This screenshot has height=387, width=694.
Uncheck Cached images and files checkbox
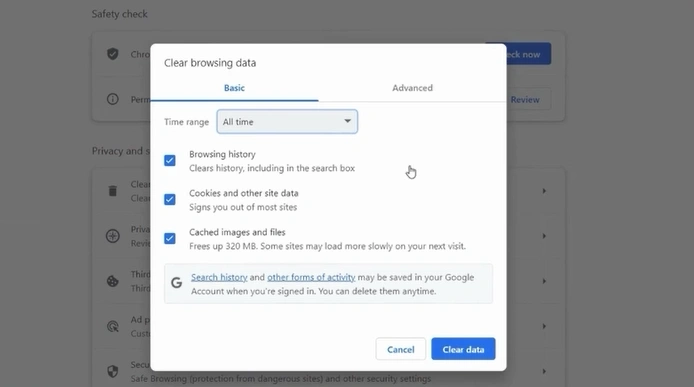coord(170,238)
